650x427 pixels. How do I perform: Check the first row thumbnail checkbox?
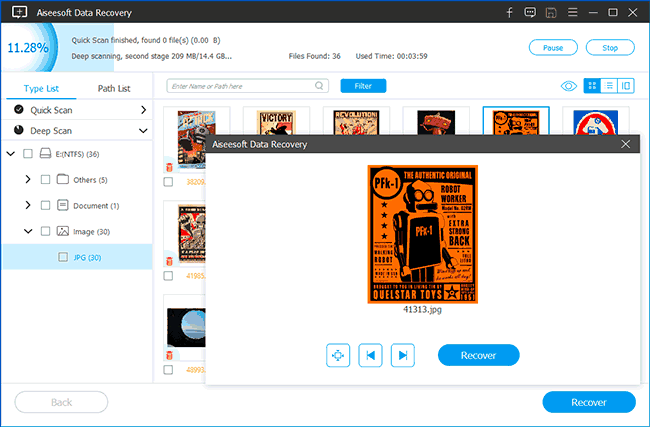tap(168, 182)
